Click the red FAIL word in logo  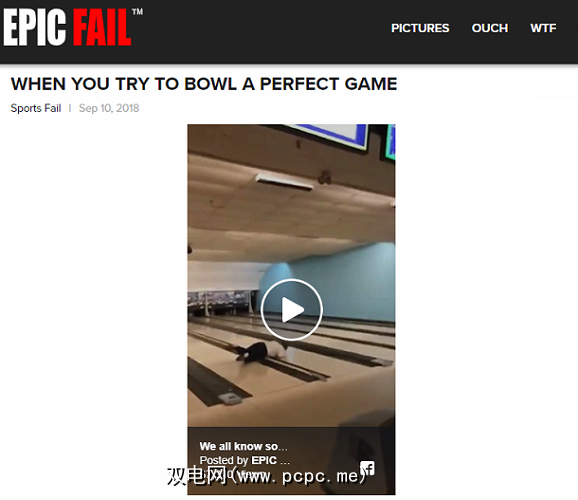tap(101, 28)
